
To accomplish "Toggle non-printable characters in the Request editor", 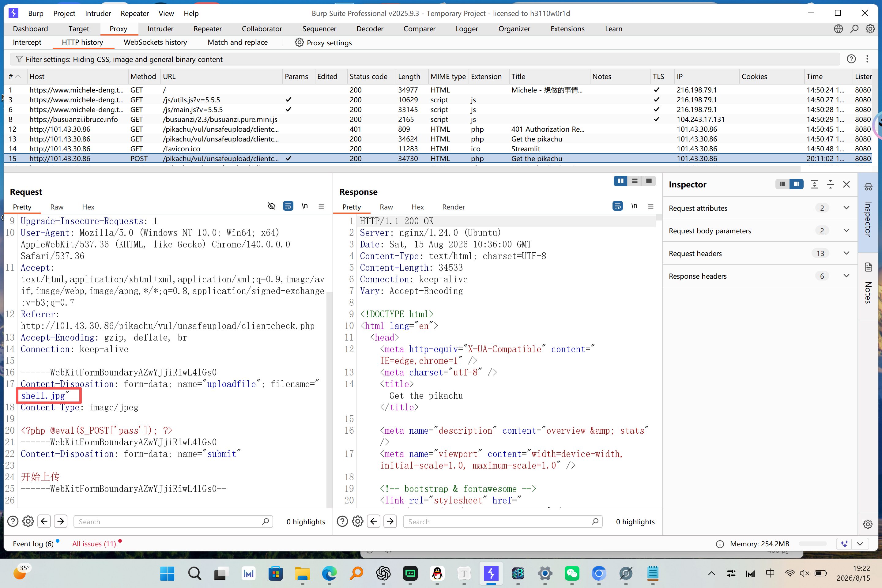I will (305, 206).
